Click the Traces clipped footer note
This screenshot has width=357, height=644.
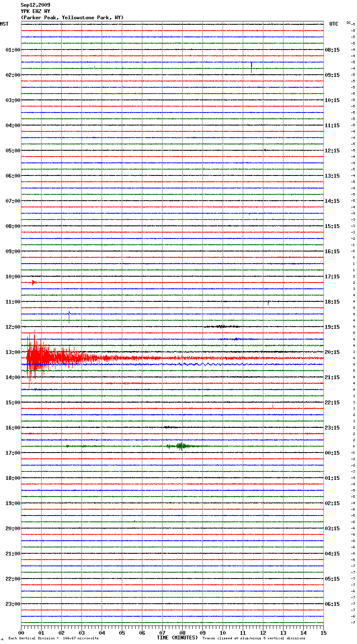(254, 638)
